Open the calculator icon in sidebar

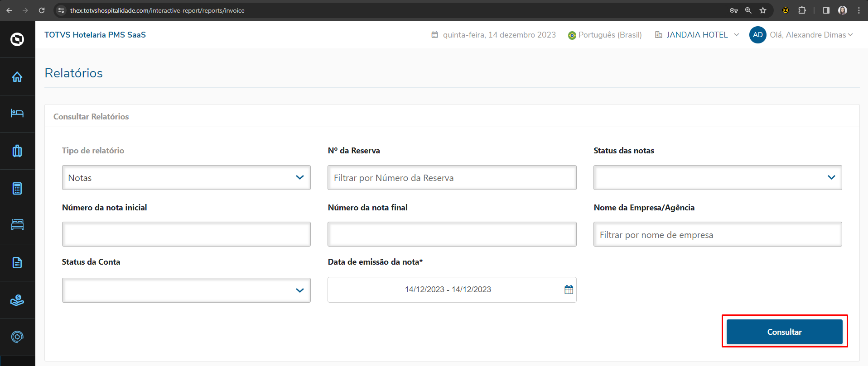pyautogui.click(x=17, y=188)
